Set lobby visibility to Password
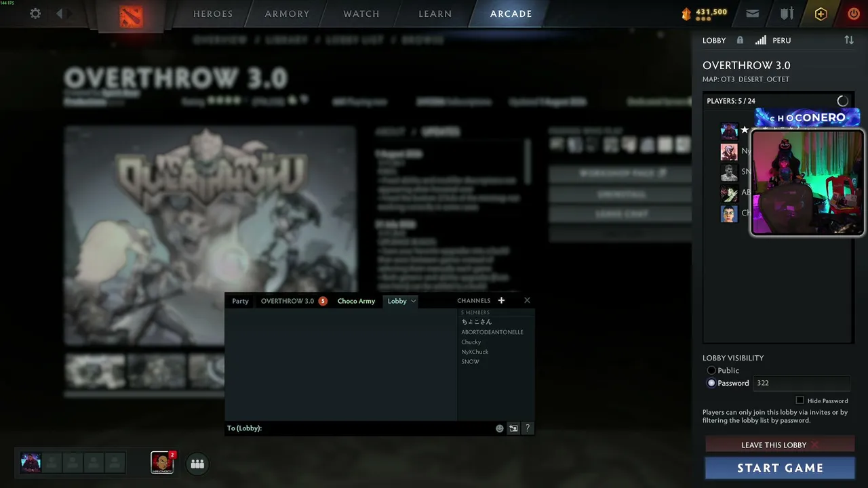This screenshot has width=868, height=488. point(711,383)
